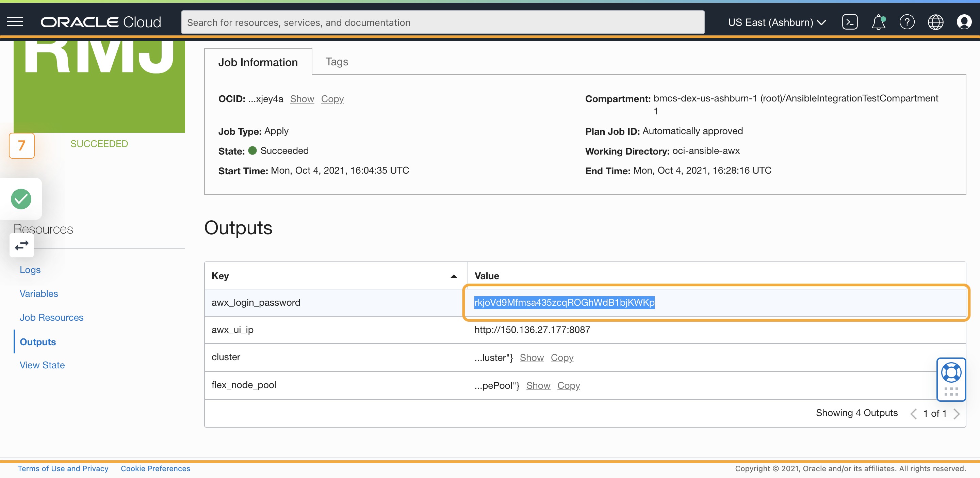Open the user profile avatar menu
This screenshot has width=980, height=478.
(x=964, y=22)
